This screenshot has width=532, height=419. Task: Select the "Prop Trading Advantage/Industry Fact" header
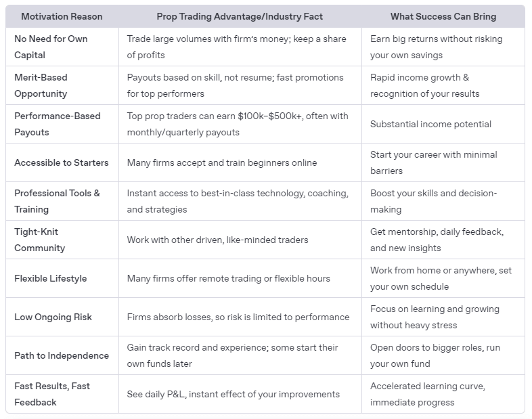[x=240, y=16]
